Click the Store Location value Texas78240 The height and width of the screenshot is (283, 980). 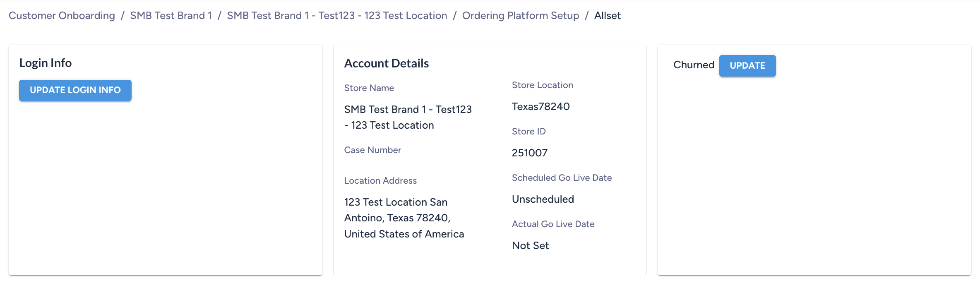[x=540, y=106]
